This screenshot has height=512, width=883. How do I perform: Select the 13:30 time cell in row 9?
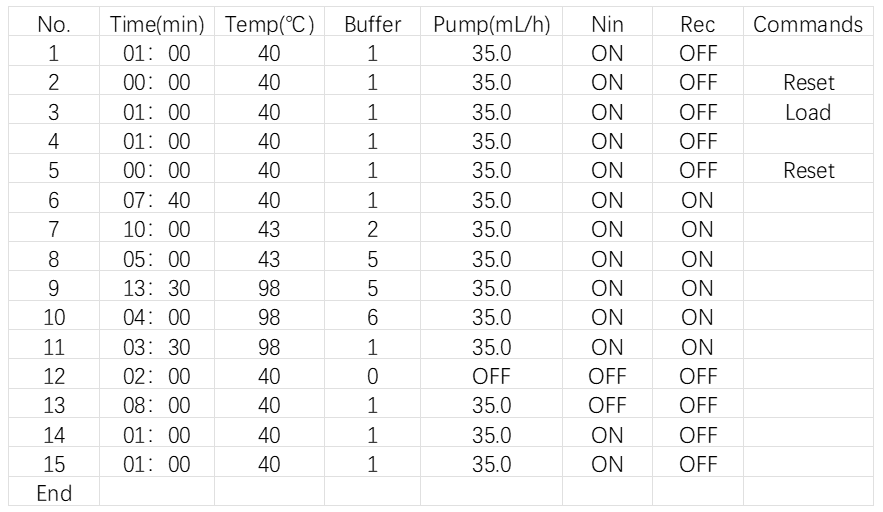(x=157, y=288)
